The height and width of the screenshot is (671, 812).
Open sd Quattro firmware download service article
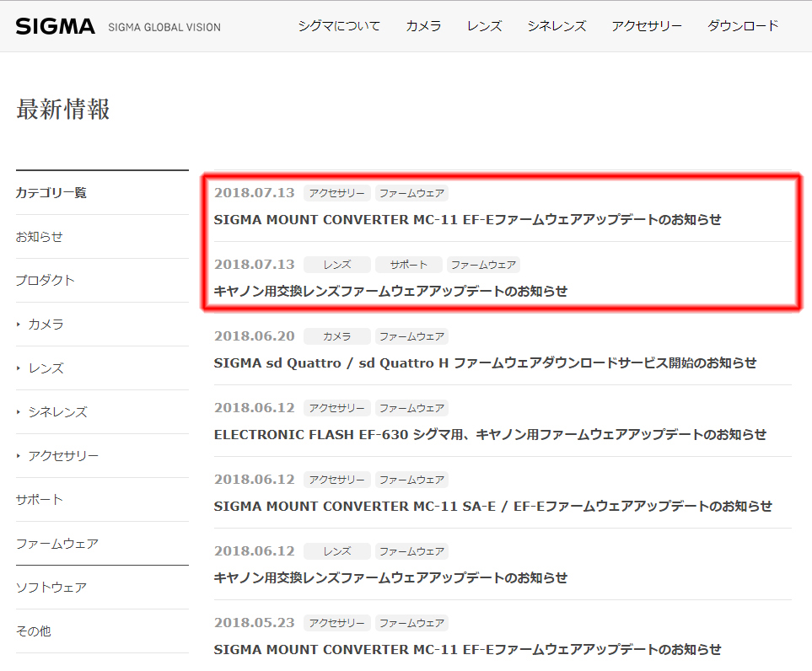point(485,363)
